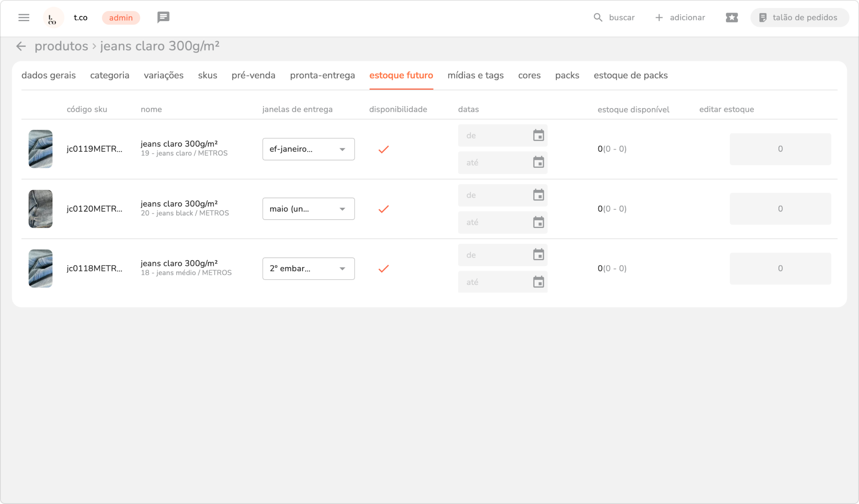The width and height of the screenshot is (859, 504).
Task: Open the hamburger menu icon
Action: (x=24, y=17)
